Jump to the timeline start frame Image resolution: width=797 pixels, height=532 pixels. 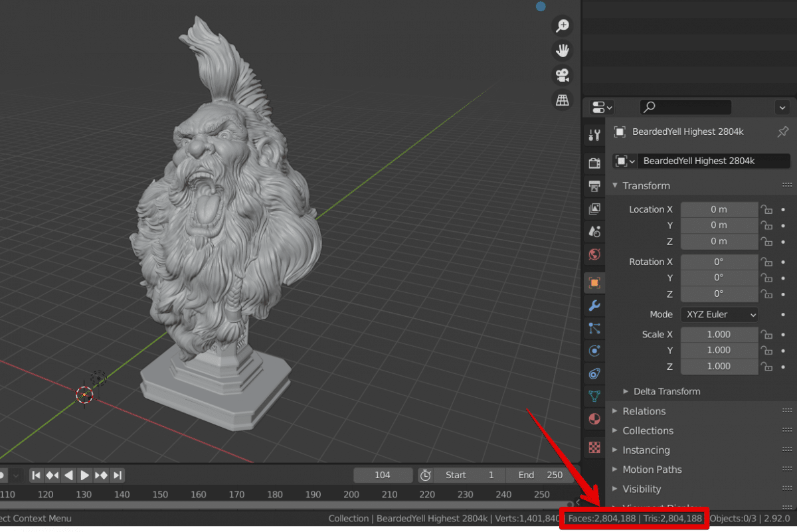[37, 475]
